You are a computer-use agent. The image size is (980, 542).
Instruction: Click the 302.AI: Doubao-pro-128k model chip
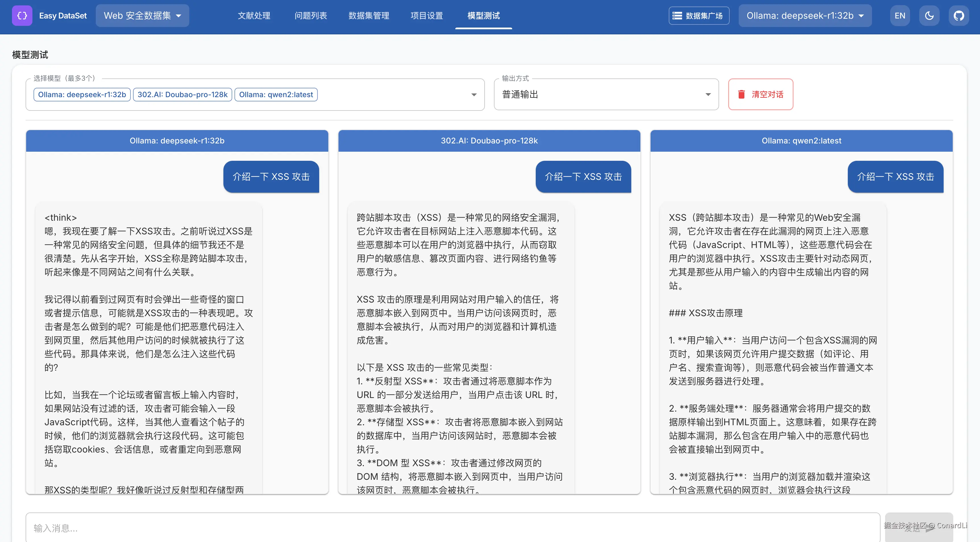[x=182, y=94]
